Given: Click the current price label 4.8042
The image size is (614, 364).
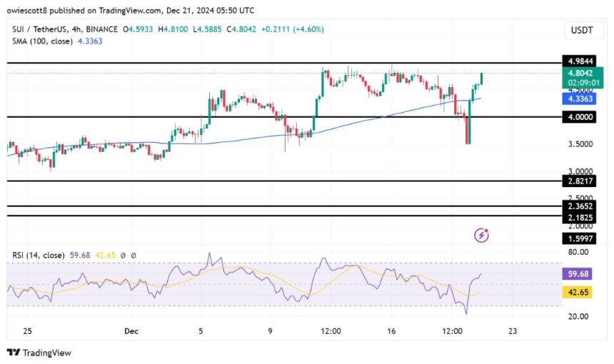Looking at the screenshot, I should click(579, 72).
